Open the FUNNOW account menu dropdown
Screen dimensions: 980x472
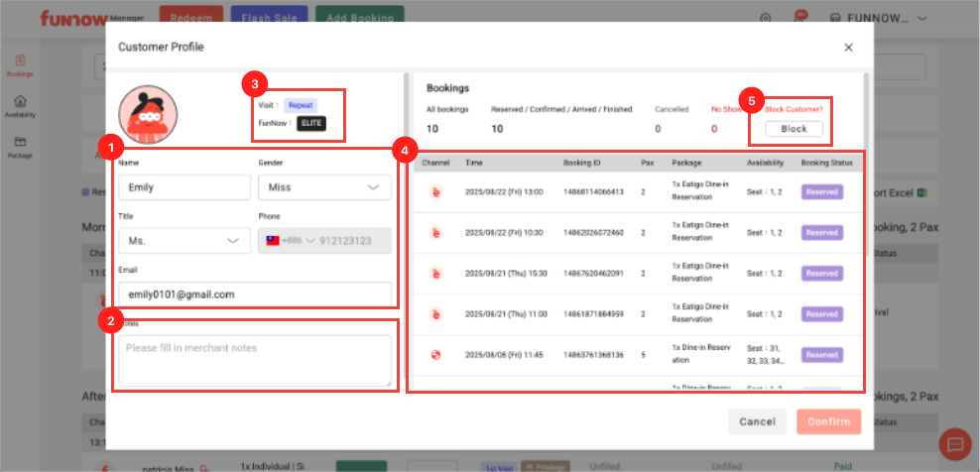[x=880, y=18]
